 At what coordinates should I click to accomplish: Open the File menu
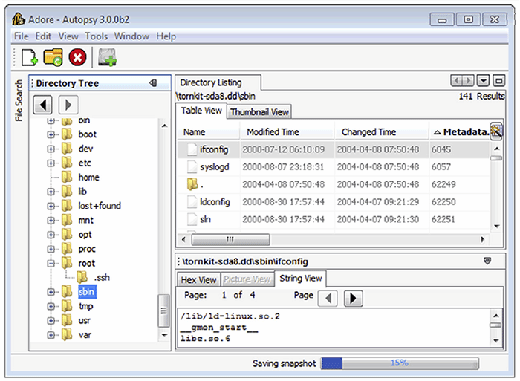21,36
